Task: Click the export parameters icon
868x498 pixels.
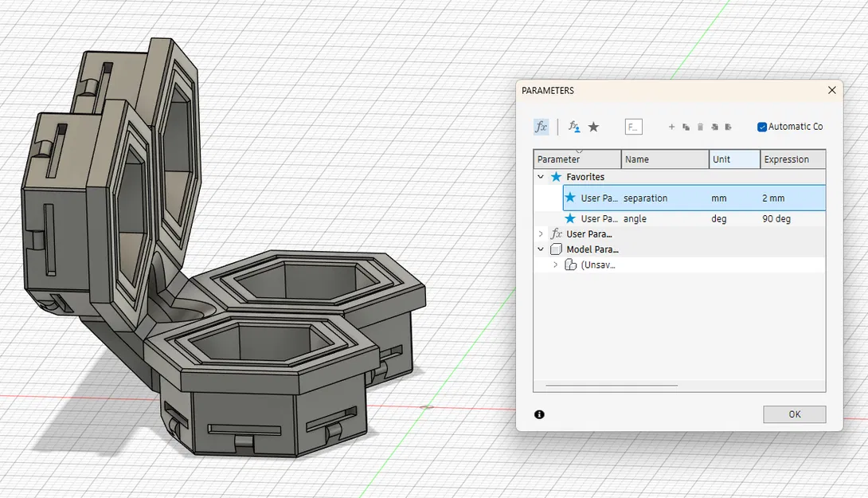Action: (x=727, y=128)
